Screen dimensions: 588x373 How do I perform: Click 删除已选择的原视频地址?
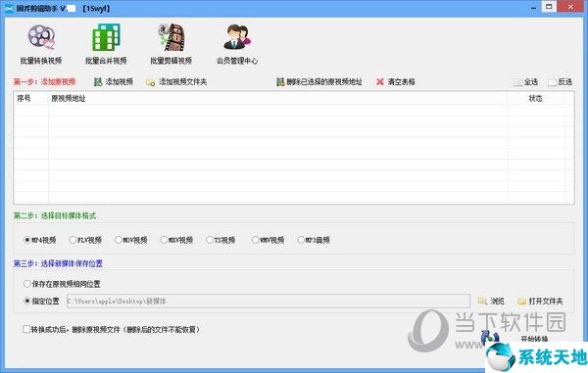point(319,81)
